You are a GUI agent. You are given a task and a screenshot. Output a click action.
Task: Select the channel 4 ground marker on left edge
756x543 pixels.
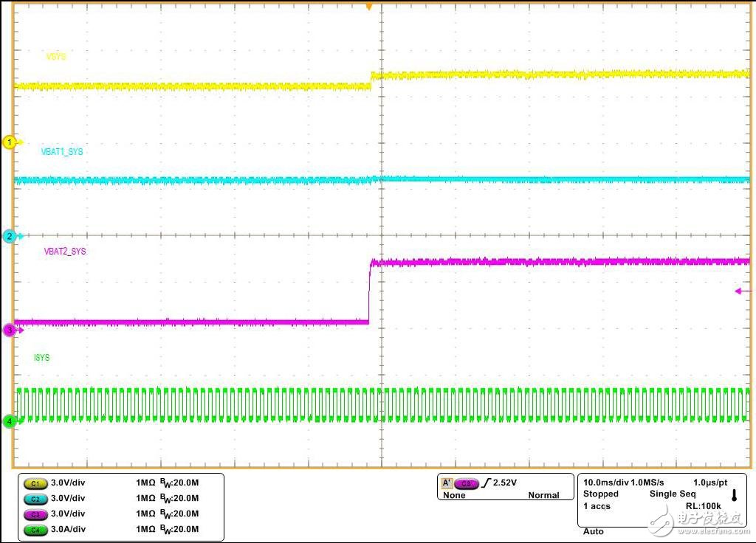pos(10,421)
